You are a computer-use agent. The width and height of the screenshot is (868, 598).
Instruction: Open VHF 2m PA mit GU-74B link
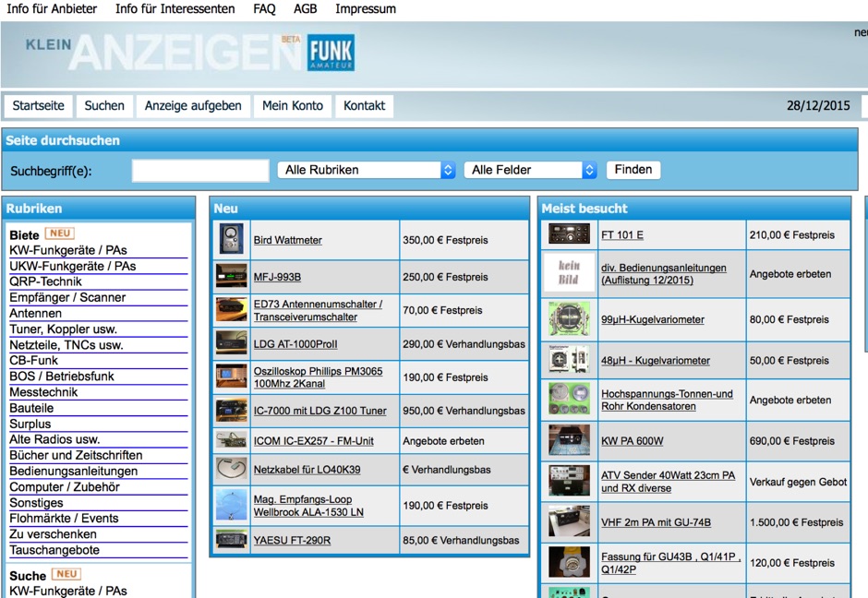click(x=656, y=522)
